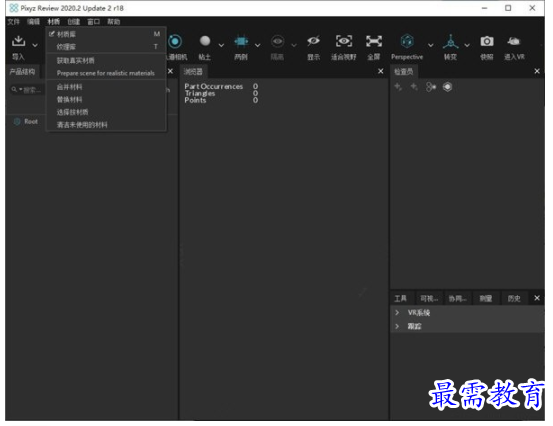The width and height of the screenshot is (553, 426).
Task: Open the dropdown arrow beside Import
Action: point(35,45)
